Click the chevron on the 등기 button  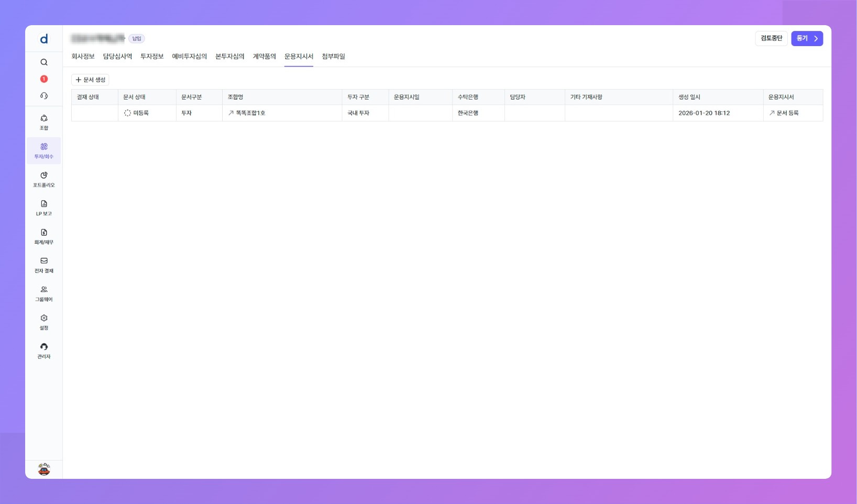[816, 39]
